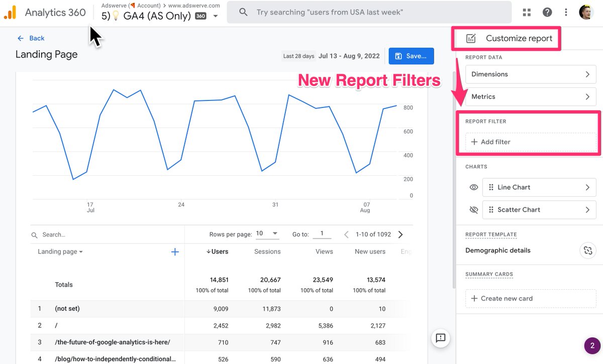Sort by New users column header

pos(370,252)
